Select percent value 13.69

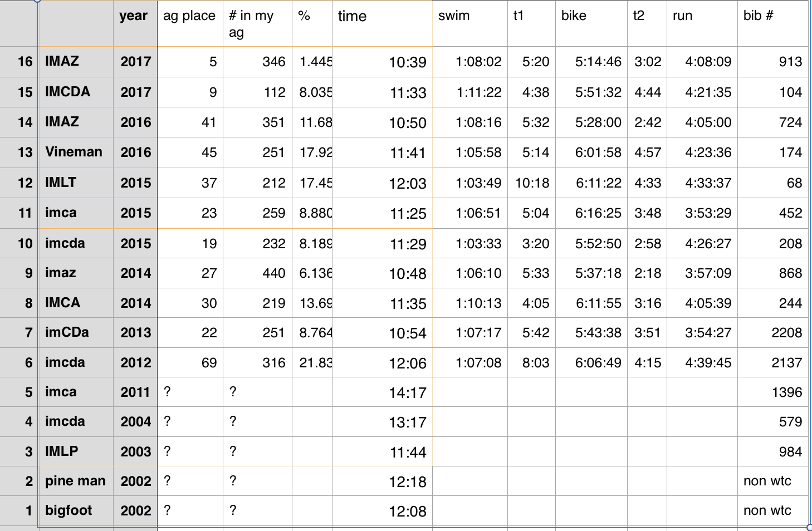312,303
